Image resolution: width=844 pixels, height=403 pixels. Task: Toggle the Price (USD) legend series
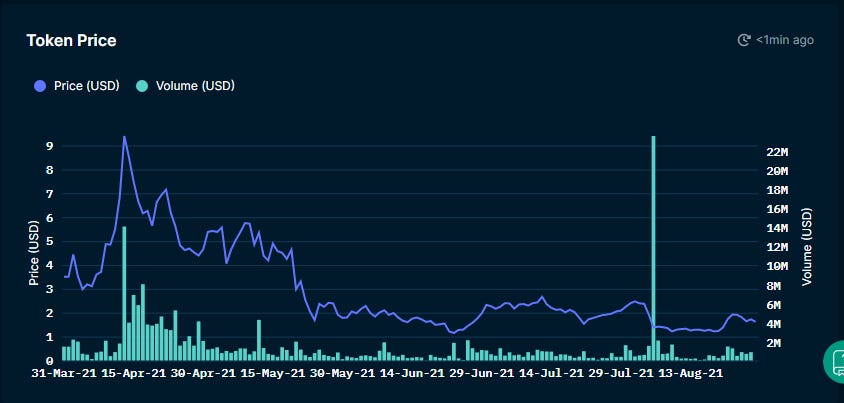point(76,86)
